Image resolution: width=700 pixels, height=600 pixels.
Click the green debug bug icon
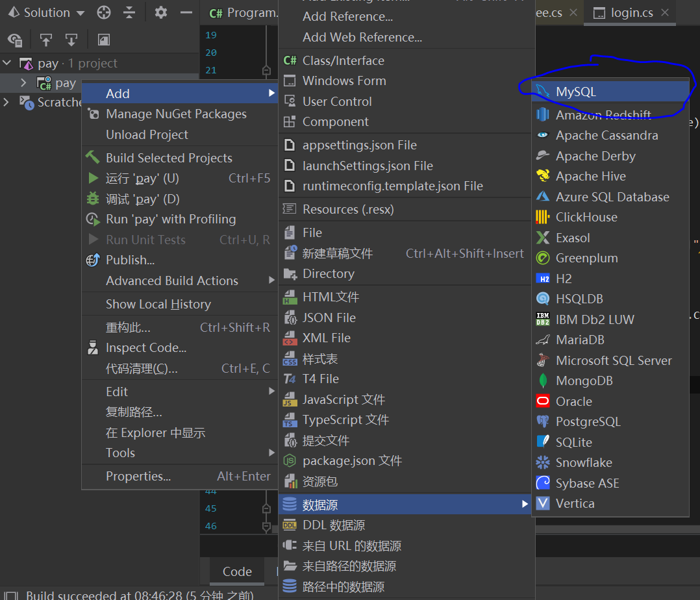(93, 198)
